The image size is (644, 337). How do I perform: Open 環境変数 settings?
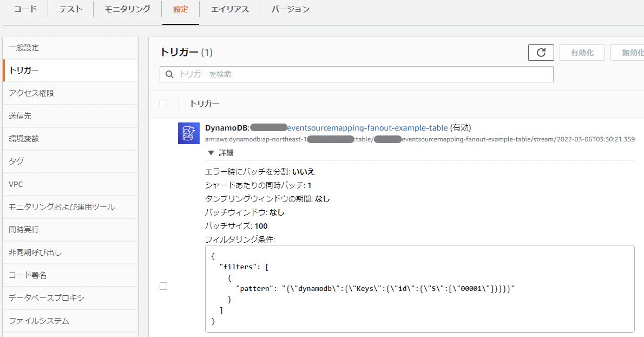(70, 139)
